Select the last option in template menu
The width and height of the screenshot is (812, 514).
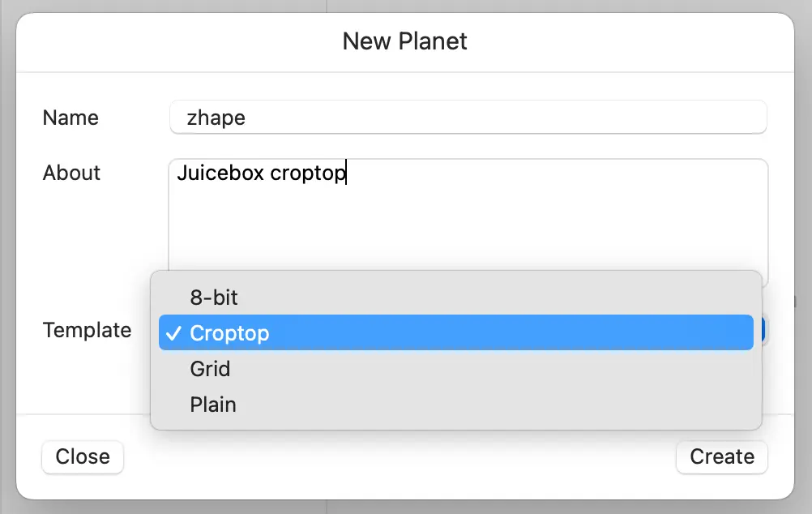coord(213,404)
